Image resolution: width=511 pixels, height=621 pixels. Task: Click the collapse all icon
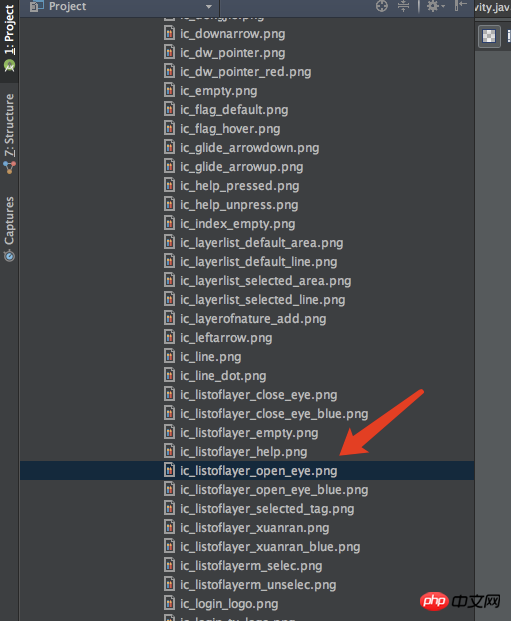(x=403, y=6)
